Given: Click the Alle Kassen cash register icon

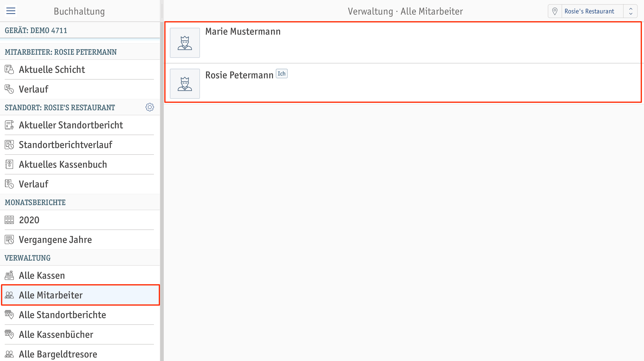Looking at the screenshot, I should (x=9, y=276).
